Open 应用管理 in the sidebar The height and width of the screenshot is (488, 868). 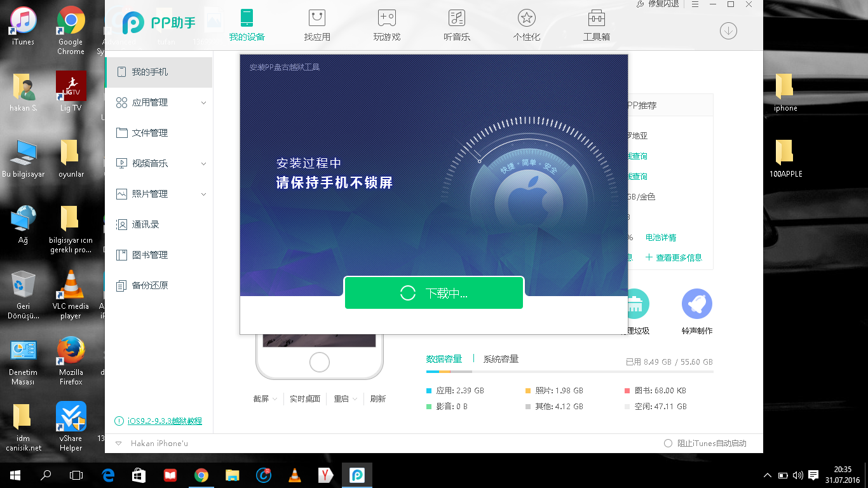(x=159, y=102)
